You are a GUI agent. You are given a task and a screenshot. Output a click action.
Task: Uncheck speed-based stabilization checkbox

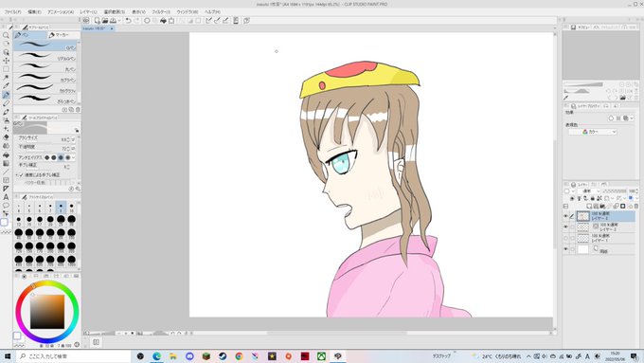click(x=22, y=174)
